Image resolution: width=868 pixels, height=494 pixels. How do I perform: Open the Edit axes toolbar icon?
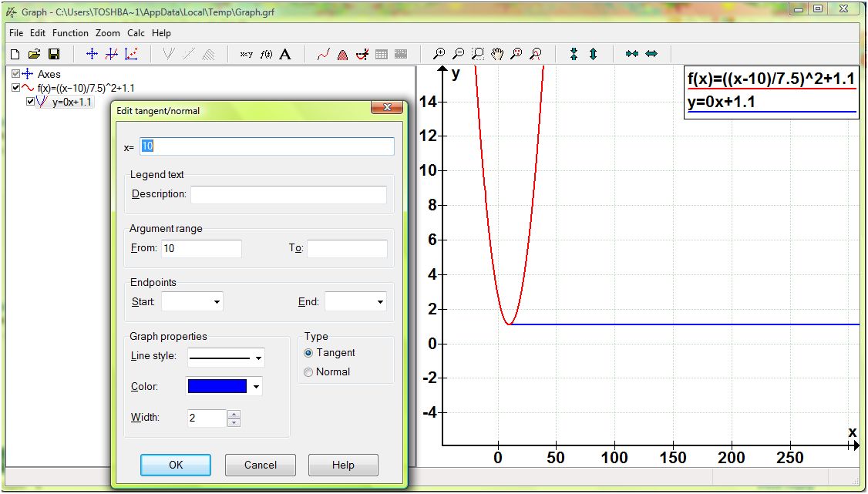tap(92, 54)
